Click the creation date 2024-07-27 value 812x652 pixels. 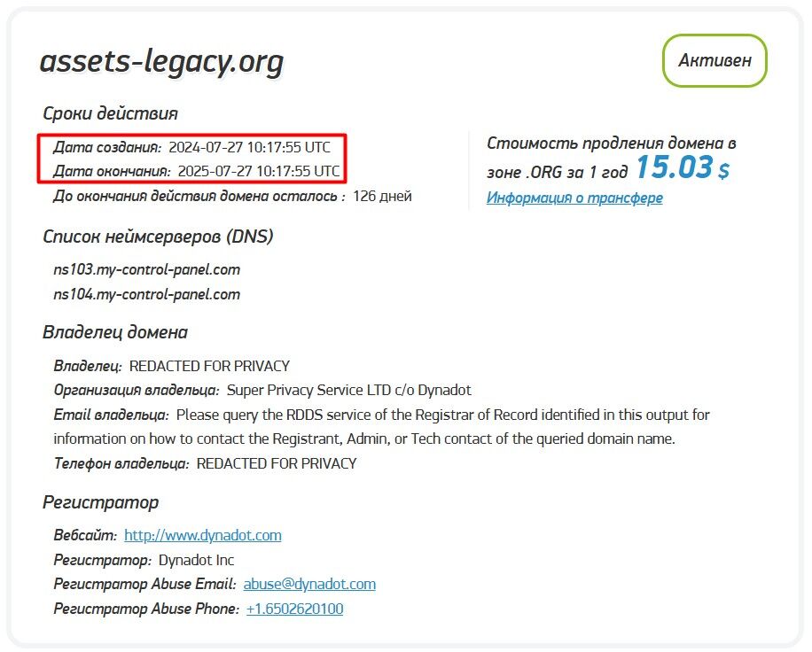(250, 147)
